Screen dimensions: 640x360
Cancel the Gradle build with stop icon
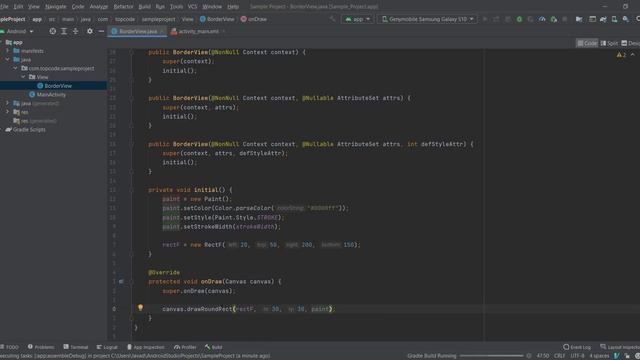click(x=529, y=356)
